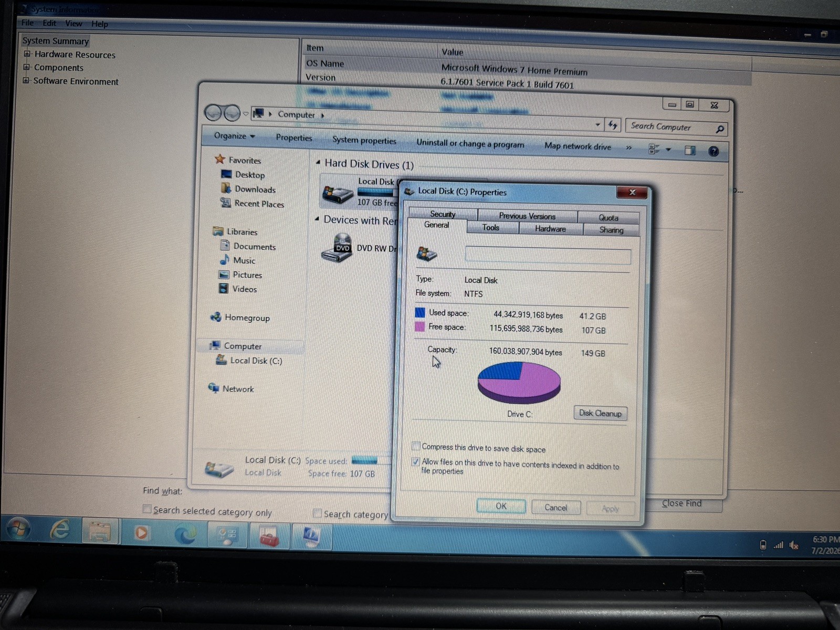Select the Local Disk drive icon
This screenshot has width=840, height=630.
point(337,194)
